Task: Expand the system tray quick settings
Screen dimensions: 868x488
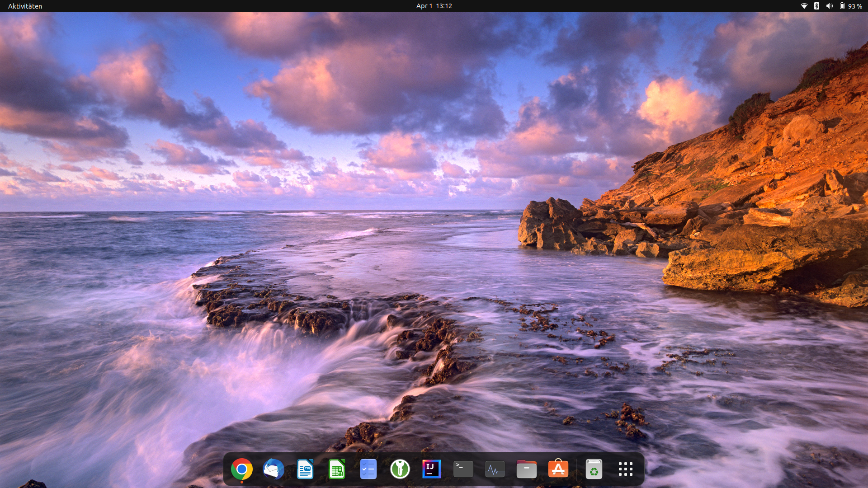Action: pyautogui.click(x=830, y=6)
